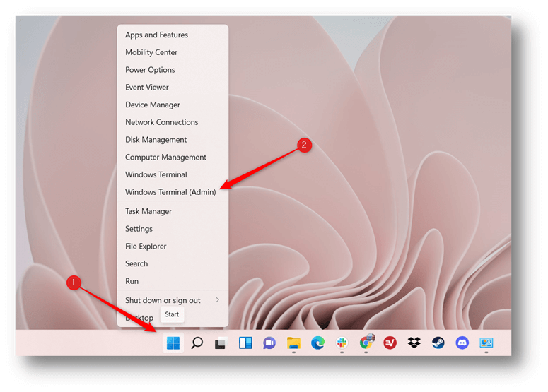The width and height of the screenshot is (548, 392).
Task: Open taskbar Search magnifier icon
Action: point(197,343)
